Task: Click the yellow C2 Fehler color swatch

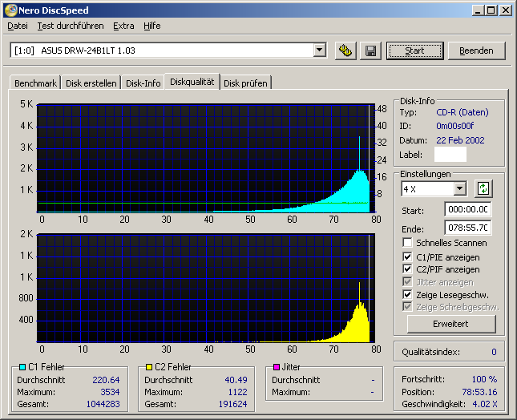Action: pyautogui.click(x=149, y=367)
